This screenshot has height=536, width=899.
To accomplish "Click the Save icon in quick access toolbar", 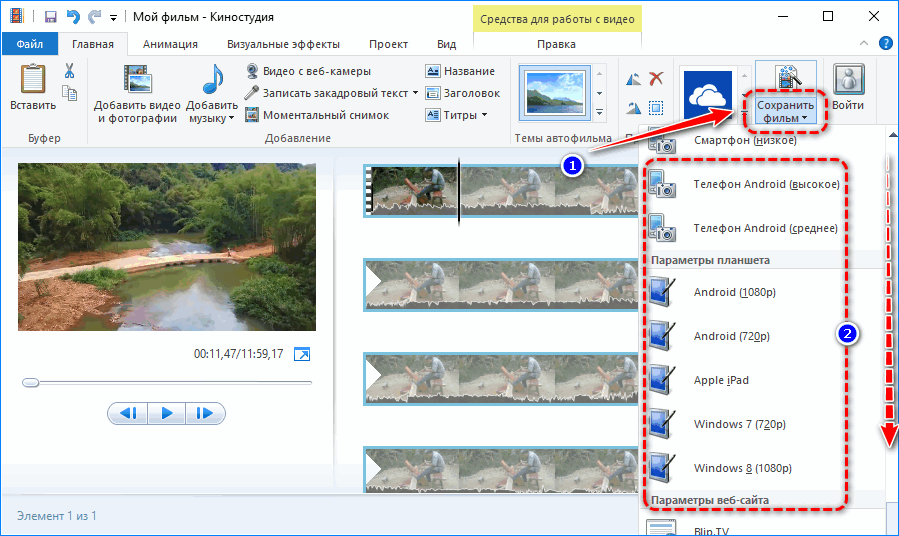I will point(50,17).
